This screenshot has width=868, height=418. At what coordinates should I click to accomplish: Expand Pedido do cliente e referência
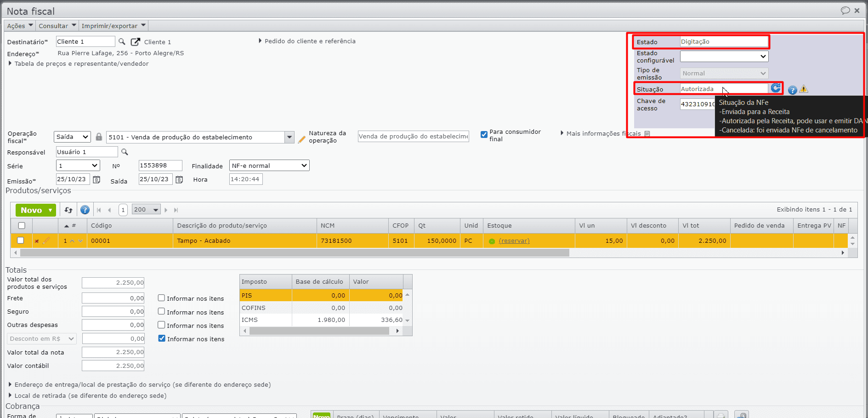point(307,41)
